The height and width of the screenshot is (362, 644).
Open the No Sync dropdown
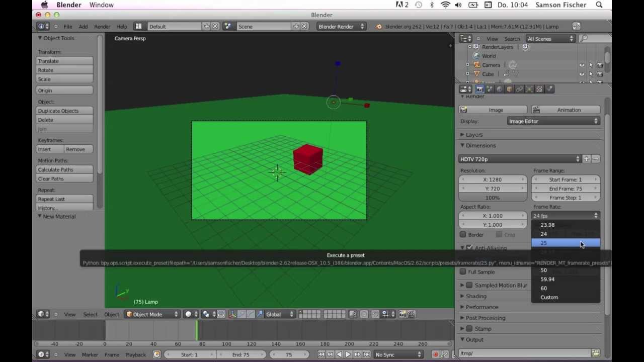coord(398,354)
